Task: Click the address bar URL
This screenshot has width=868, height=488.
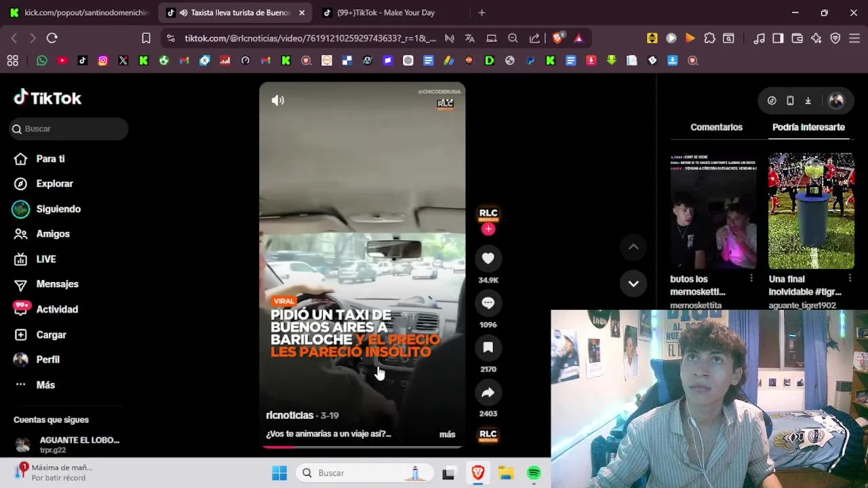Action: (311, 39)
